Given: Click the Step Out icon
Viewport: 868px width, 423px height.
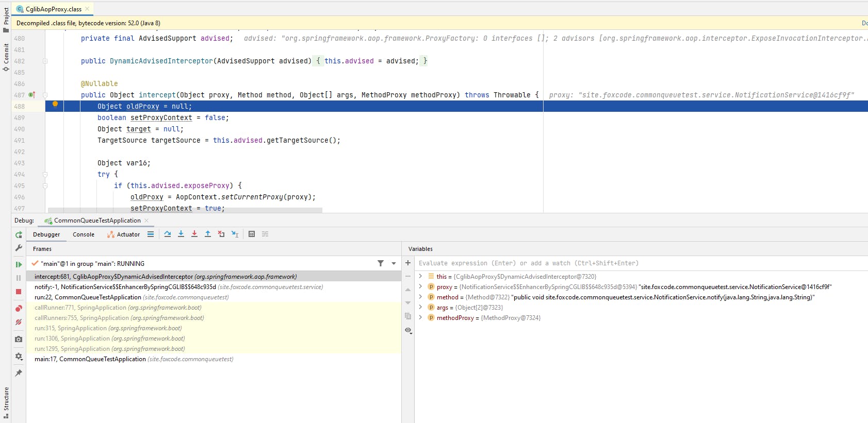Looking at the screenshot, I should coord(208,234).
